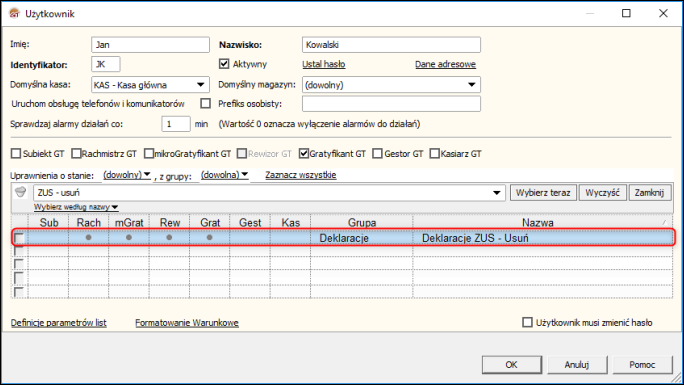Click the sort indicator on Nazwa column header

(664, 222)
